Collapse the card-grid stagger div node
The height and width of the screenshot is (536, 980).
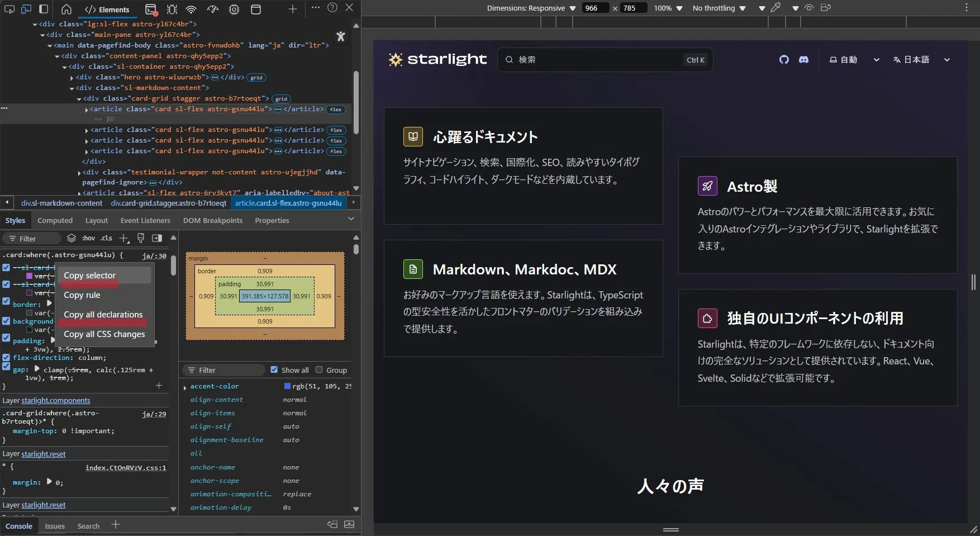(79, 99)
